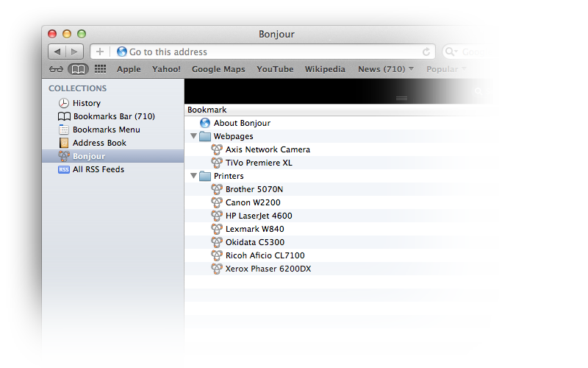Select Lexmark W840 printer
This screenshot has height=368, width=588.
coord(254,229)
